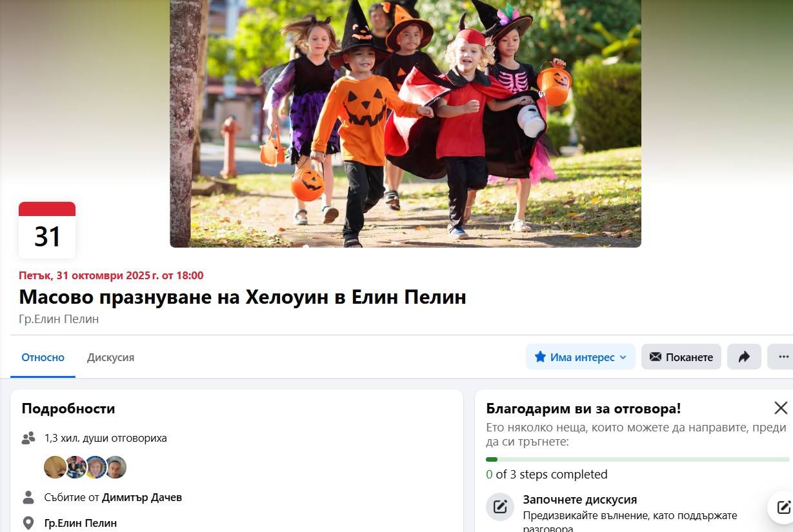Screen dimensions: 793x532
Task: Open the Halloween event cover photo
Action: click(x=405, y=123)
